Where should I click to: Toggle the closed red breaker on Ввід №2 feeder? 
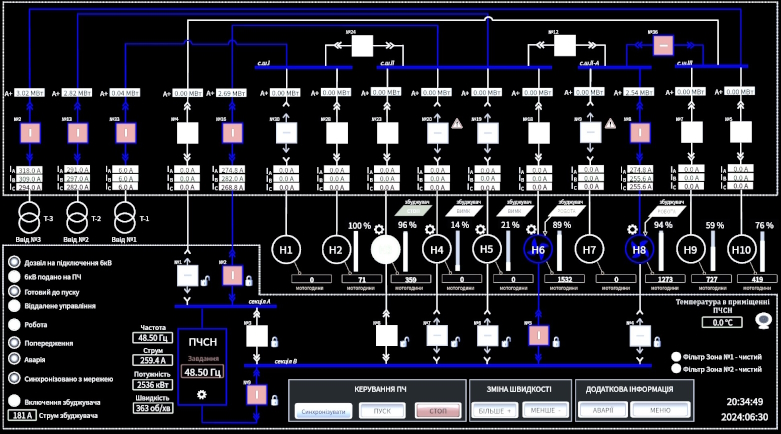click(78, 133)
